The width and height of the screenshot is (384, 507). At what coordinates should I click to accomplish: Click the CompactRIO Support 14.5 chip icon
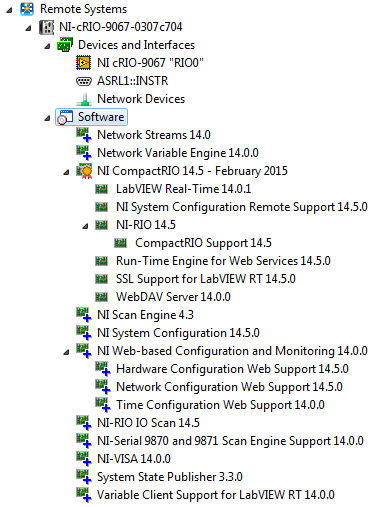tap(120, 243)
